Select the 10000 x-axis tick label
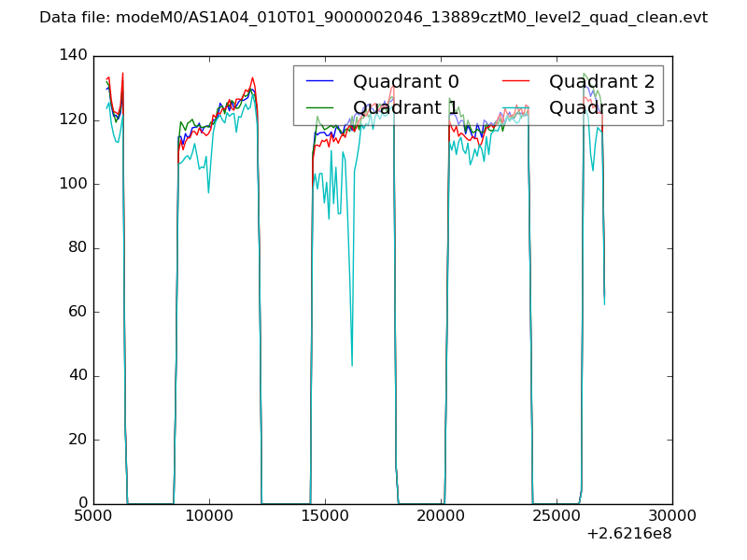747x560 pixels. coord(209,516)
